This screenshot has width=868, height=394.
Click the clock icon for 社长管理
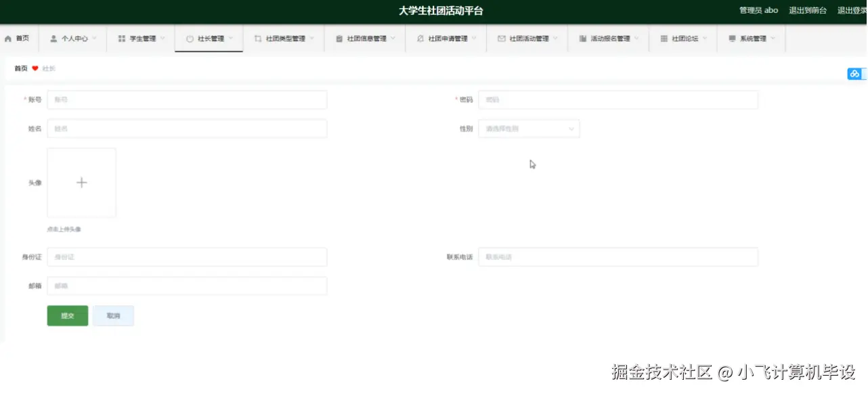click(x=190, y=39)
